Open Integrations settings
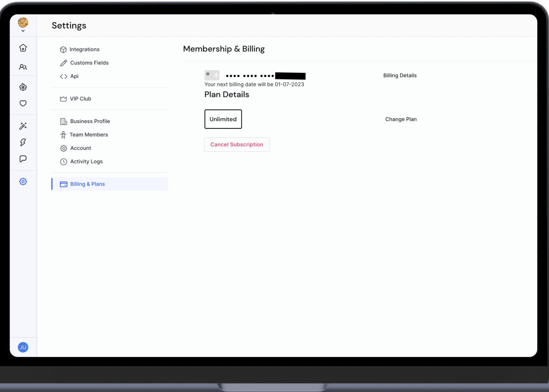549x392 pixels. click(84, 49)
